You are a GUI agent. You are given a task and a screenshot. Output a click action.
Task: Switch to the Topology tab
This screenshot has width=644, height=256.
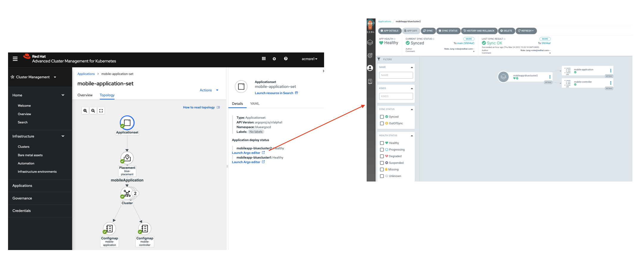(x=107, y=95)
